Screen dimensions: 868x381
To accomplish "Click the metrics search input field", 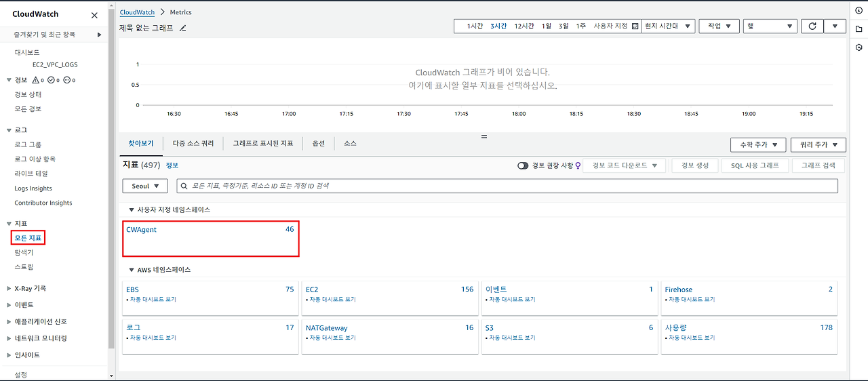I will click(x=507, y=186).
